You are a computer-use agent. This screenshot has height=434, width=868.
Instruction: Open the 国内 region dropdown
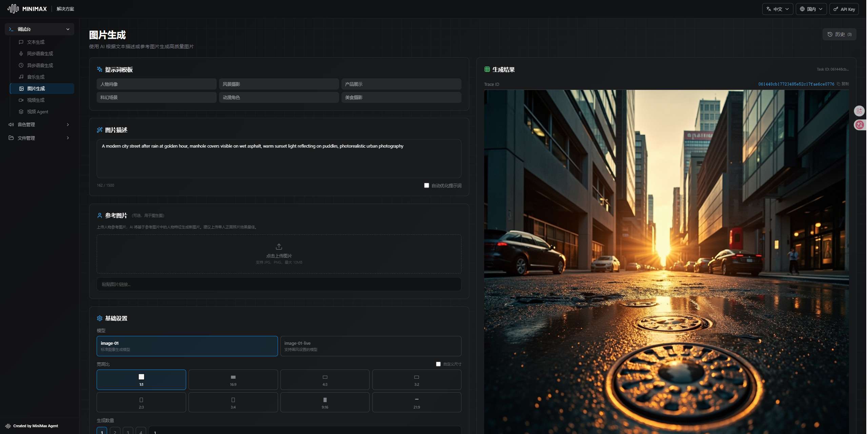pyautogui.click(x=811, y=9)
